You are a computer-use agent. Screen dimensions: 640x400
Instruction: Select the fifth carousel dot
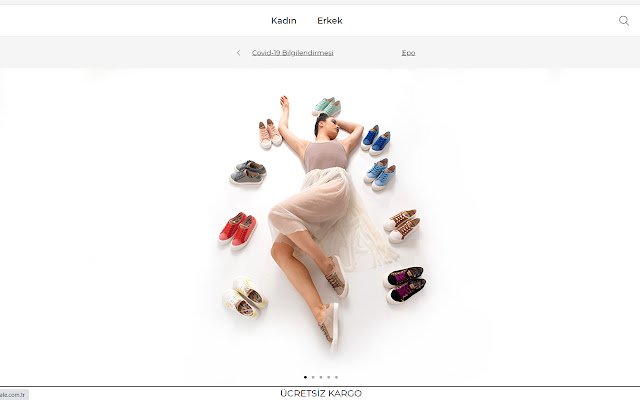(336, 377)
